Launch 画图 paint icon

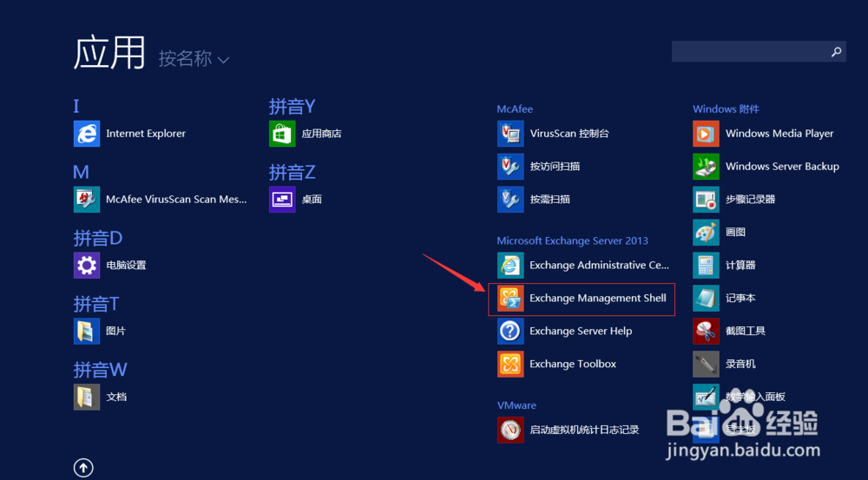click(706, 233)
